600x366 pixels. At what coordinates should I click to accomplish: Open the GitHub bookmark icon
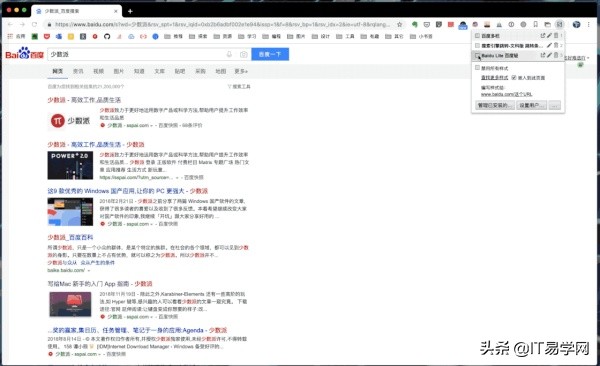107,36
